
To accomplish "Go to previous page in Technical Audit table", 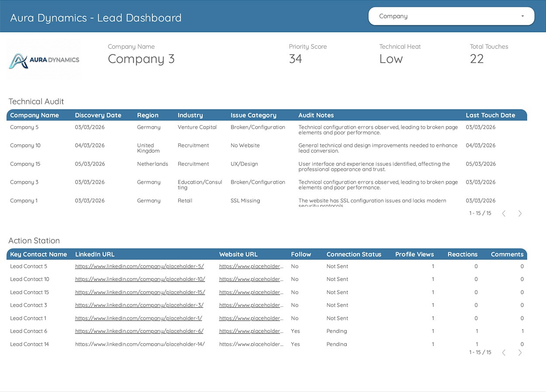I will [504, 213].
